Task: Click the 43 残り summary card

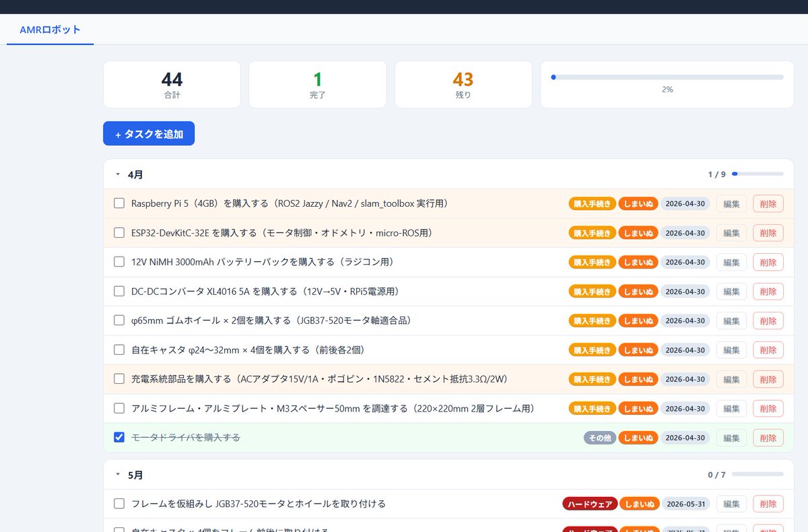Action: (463, 85)
